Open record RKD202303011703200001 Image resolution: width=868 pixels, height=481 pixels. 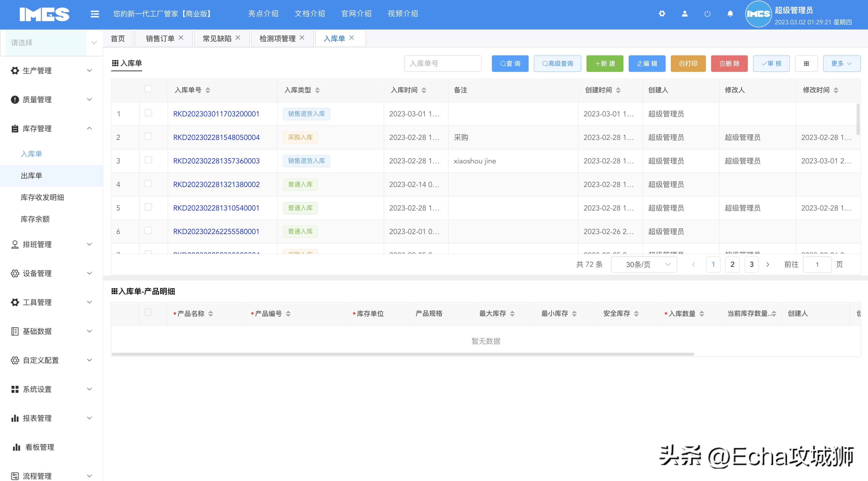(x=216, y=114)
